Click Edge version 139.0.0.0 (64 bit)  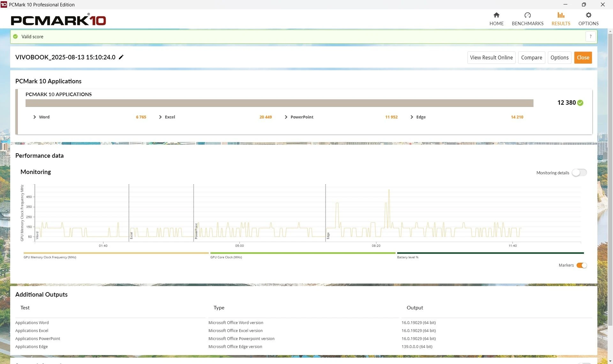pos(417,346)
